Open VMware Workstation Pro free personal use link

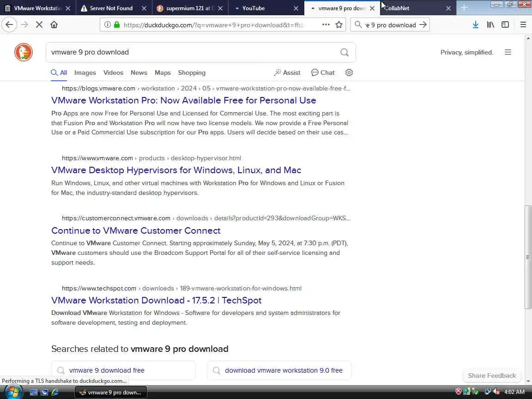pyautogui.click(x=183, y=100)
